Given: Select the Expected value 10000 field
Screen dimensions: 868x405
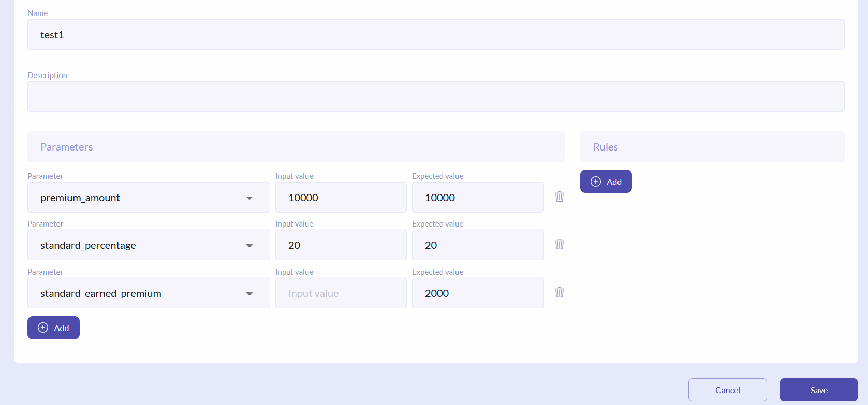Looking at the screenshot, I should [477, 197].
